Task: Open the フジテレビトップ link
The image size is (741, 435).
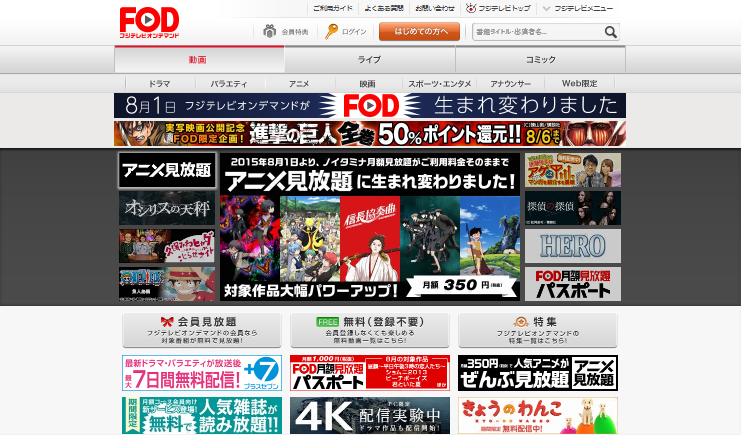Action: click(504, 8)
